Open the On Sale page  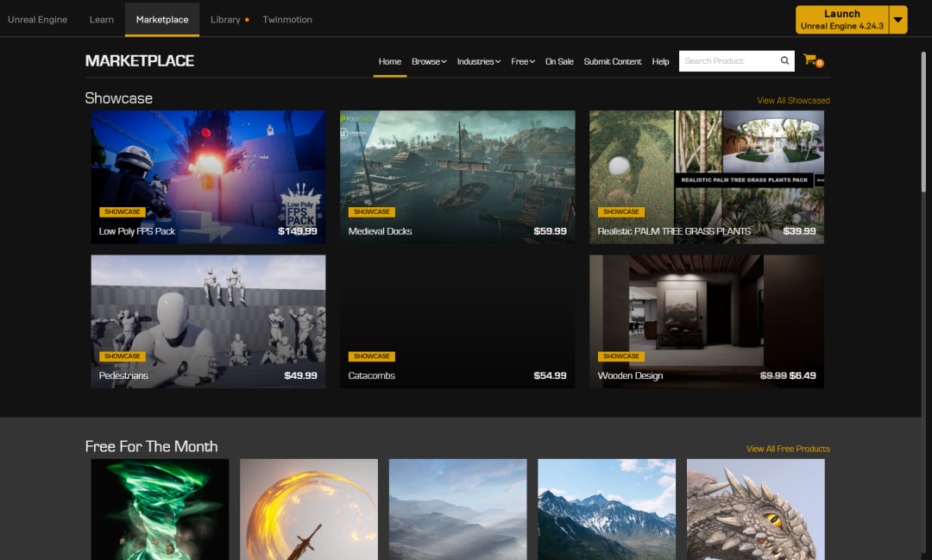coord(559,61)
